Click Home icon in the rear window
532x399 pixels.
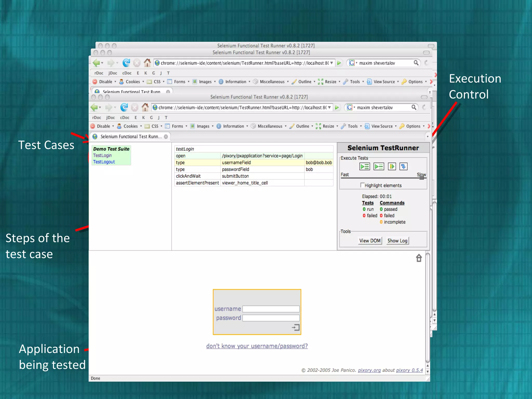[x=147, y=63]
